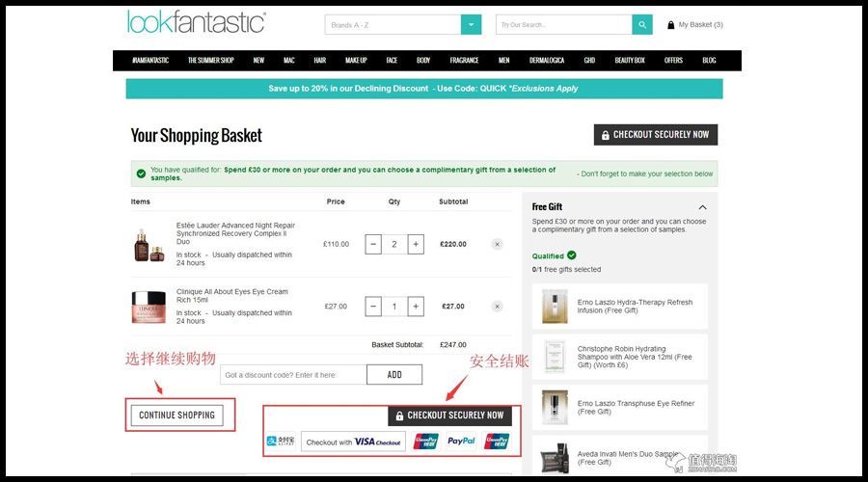Click the ADD discount code button
This screenshot has height=482, width=868.
[394, 375]
